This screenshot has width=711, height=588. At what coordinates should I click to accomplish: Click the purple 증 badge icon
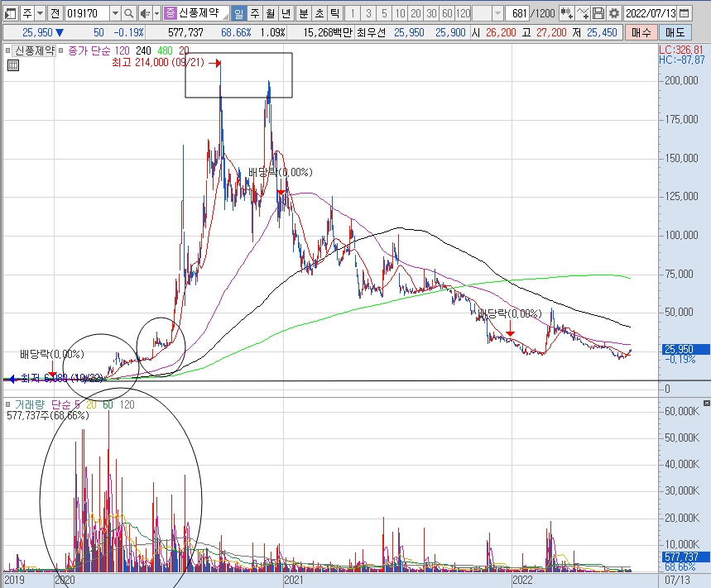point(170,13)
